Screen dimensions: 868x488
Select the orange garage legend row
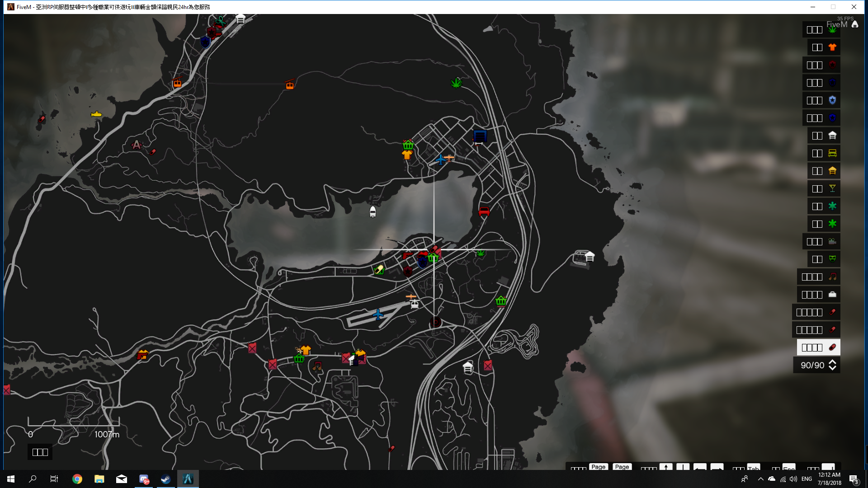point(824,170)
